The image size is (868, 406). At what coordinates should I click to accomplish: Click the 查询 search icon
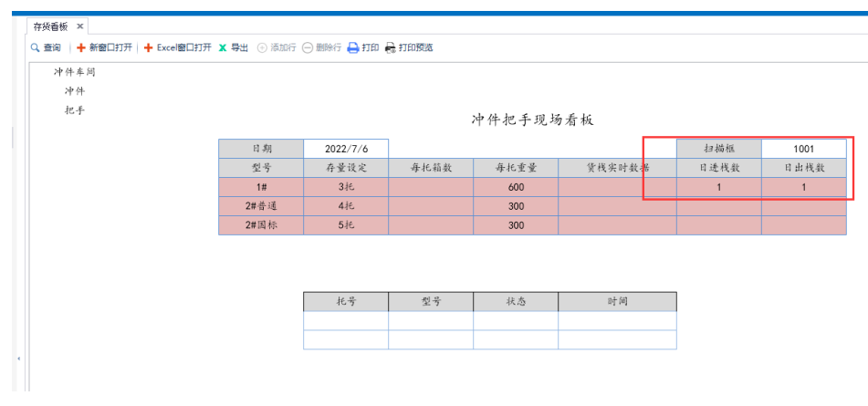point(36,47)
